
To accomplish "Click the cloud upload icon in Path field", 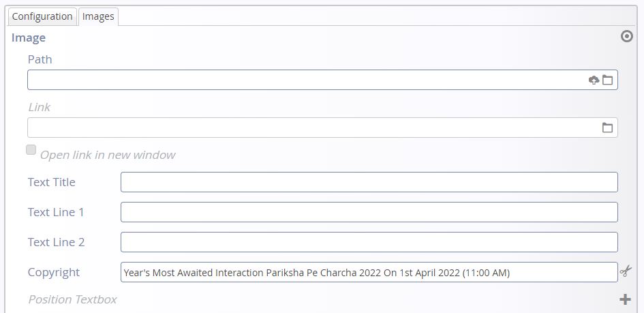I will (x=594, y=80).
